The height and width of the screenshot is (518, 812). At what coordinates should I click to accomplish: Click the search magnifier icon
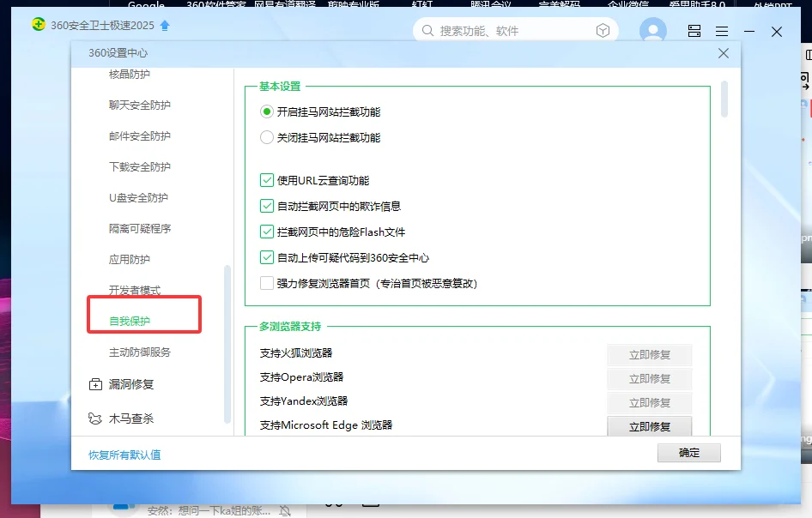pyautogui.click(x=427, y=31)
